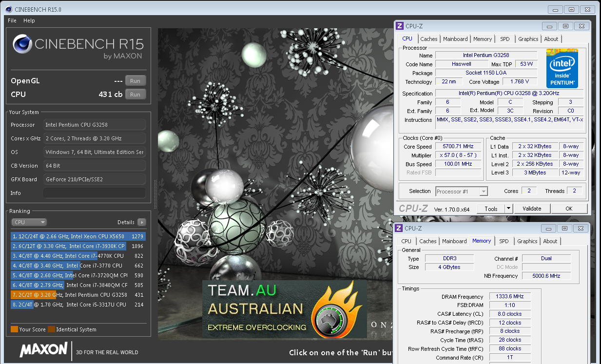Viewport: 601px width, 364px height.
Task: Open the Cinebench File menu
Action: [x=12, y=20]
